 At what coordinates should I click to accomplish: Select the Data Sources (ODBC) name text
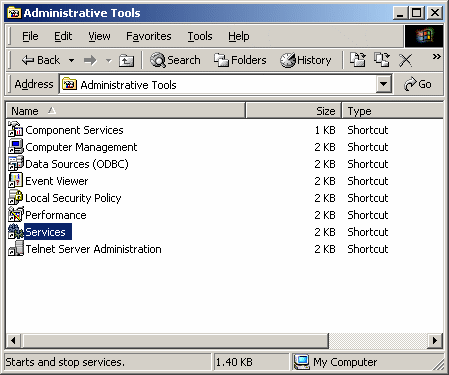77,164
